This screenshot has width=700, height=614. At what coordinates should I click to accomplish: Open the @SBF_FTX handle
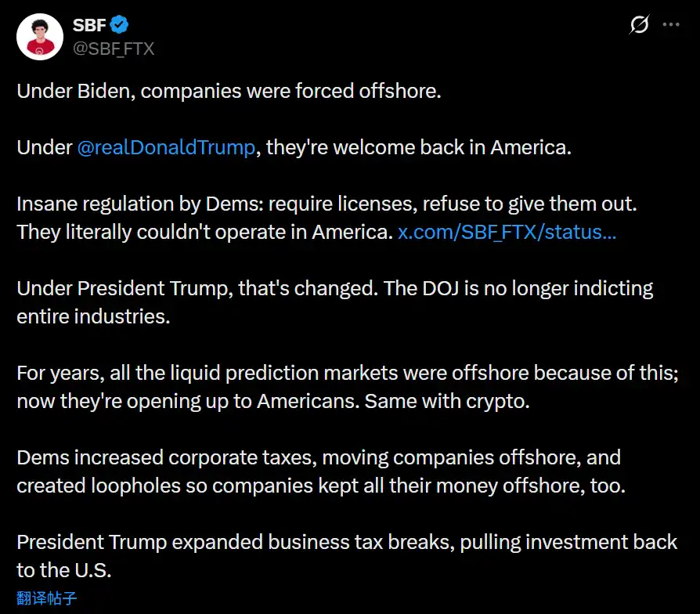pos(114,49)
